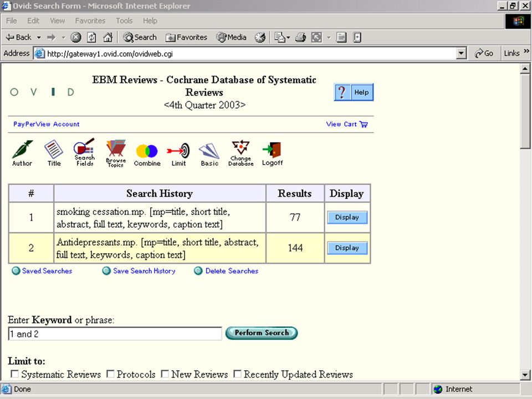532x399 pixels.
Task: Refresh the page in the toolbar
Action: (x=91, y=37)
